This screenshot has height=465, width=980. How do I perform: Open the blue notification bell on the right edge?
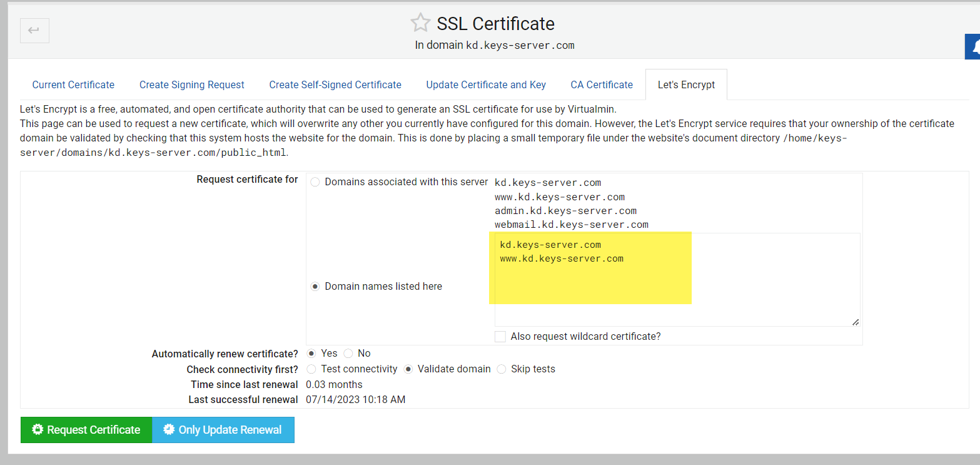(973, 47)
